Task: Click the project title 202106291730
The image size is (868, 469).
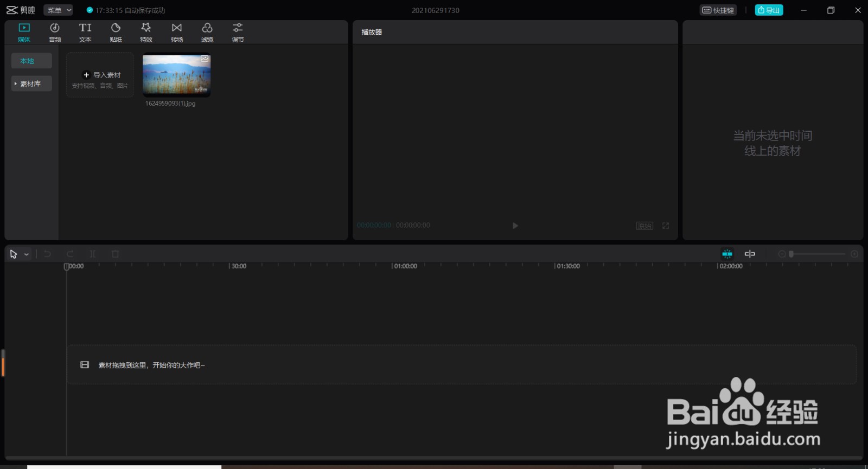Action: pos(435,10)
